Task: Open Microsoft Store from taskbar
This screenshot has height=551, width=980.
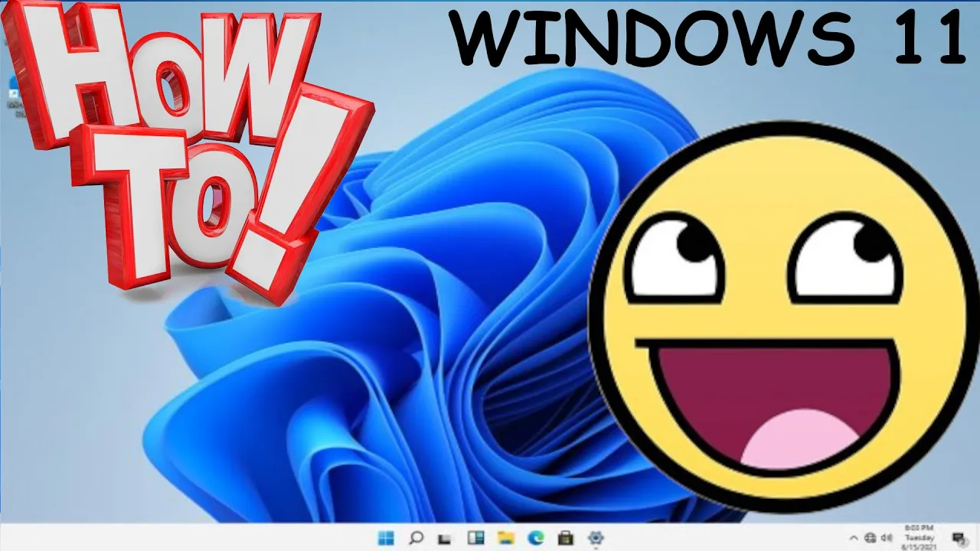Action: pyautogui.click(x=566, y=538)
